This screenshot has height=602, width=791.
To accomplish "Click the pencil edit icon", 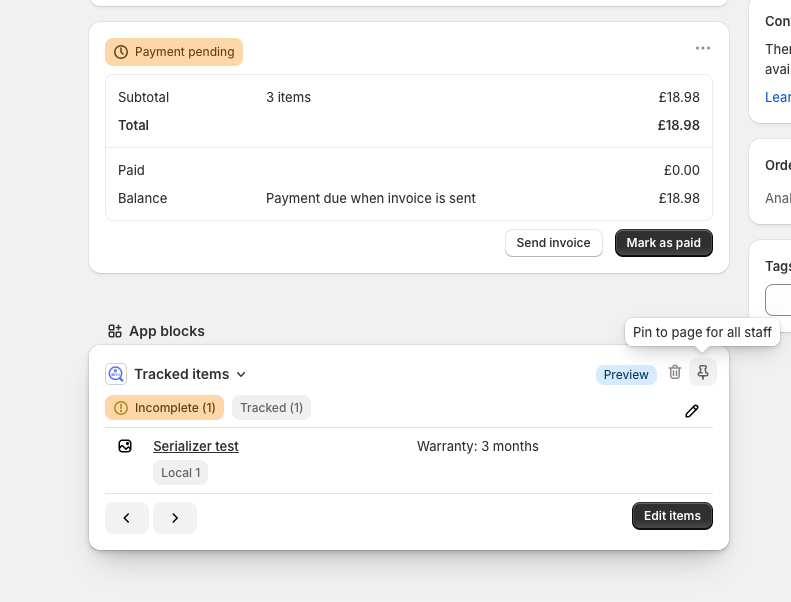I will [x=692, y=411].
